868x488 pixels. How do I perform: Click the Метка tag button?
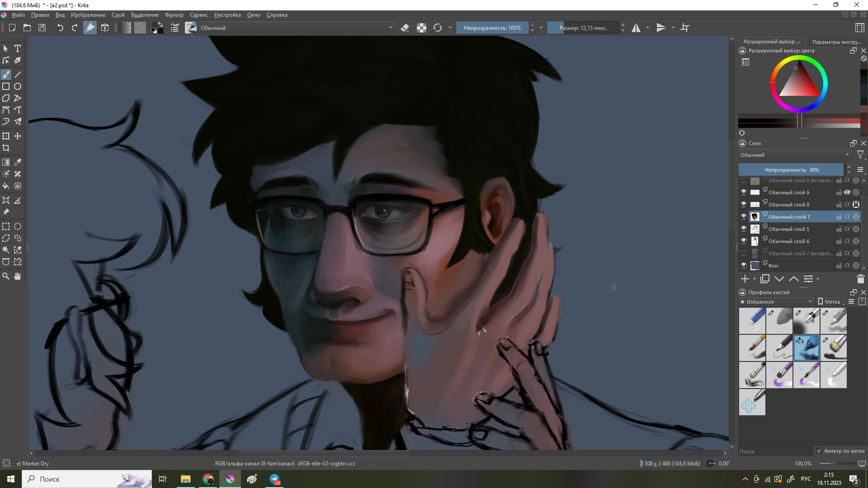pos(831,302)
